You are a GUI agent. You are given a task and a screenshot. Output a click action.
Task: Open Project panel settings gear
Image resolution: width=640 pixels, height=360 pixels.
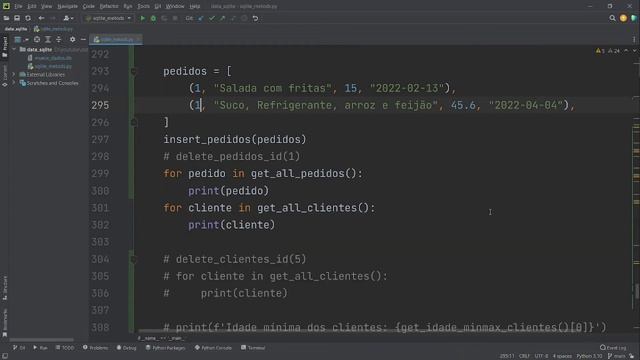72,40
